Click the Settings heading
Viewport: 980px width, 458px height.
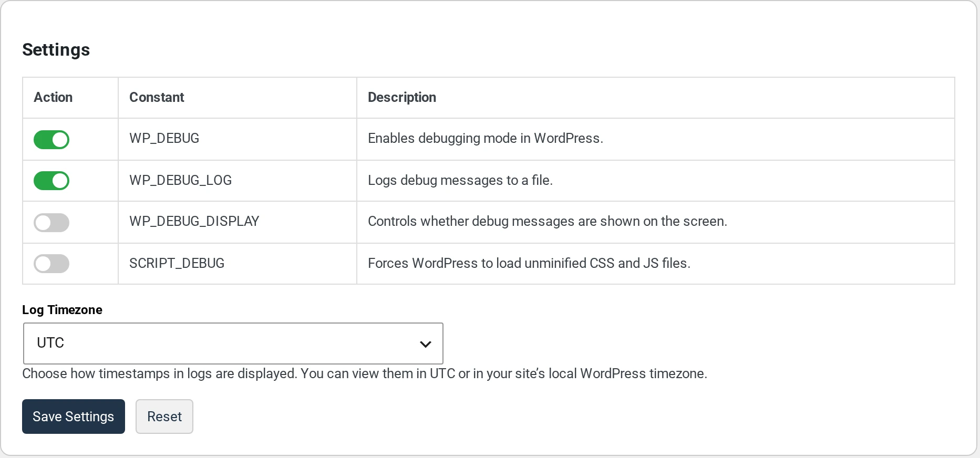(x=56, y=50)
